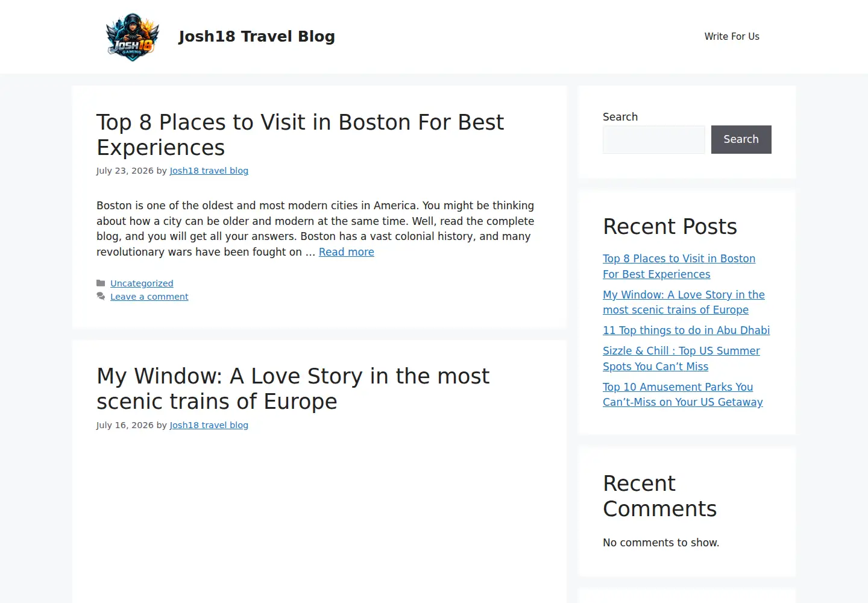Open the Boston post title heading

(x=300, y=135)
